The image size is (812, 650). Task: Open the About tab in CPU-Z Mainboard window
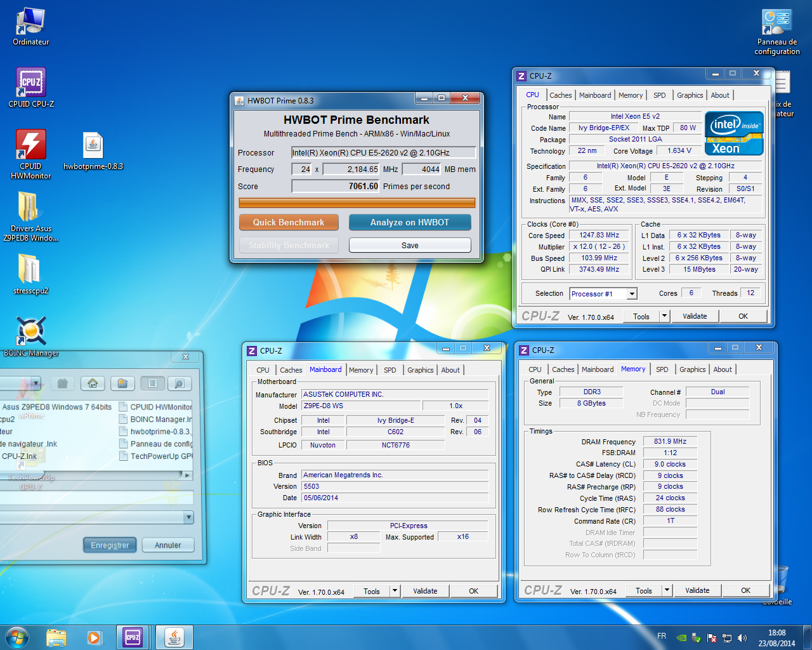tap(450, 370)
